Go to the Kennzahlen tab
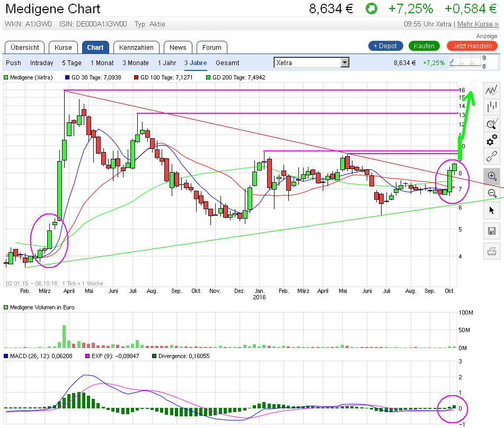This screenshot has height=428, width=504. point(136,48)
